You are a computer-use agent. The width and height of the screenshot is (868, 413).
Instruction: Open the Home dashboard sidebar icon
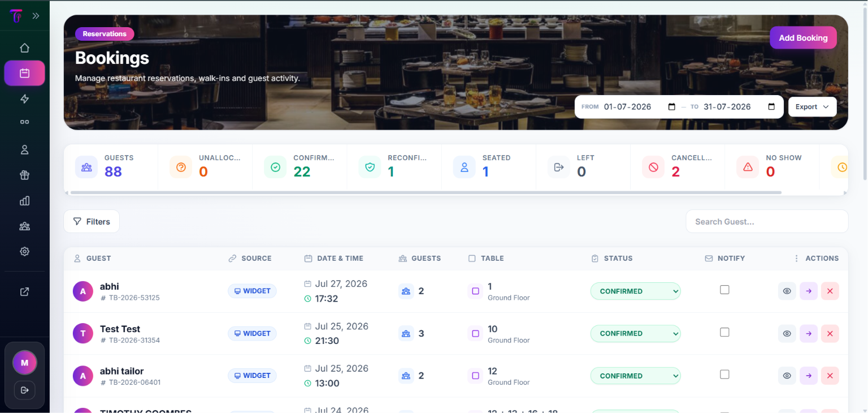[24, 48]
